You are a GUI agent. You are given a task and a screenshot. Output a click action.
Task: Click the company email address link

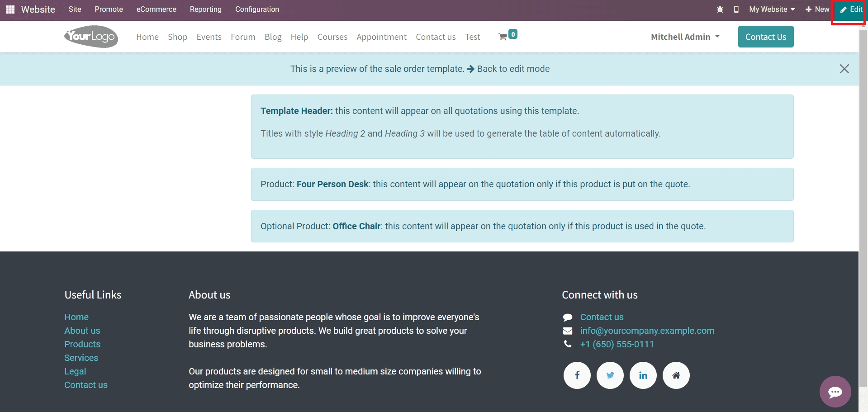[647, 331]
